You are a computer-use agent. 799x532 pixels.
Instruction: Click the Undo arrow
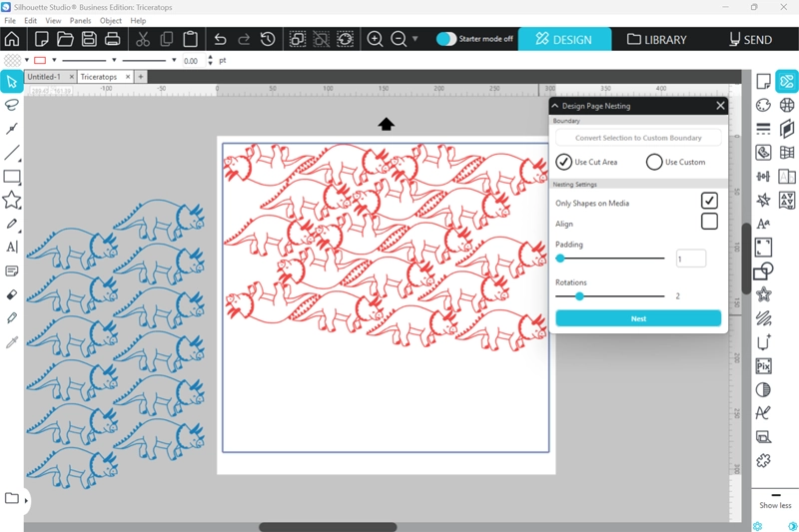(x=221, y=39)
